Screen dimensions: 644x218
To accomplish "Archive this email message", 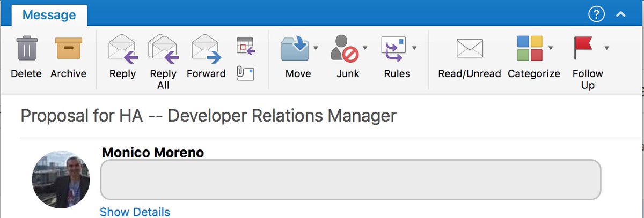I will coord(69,57).
